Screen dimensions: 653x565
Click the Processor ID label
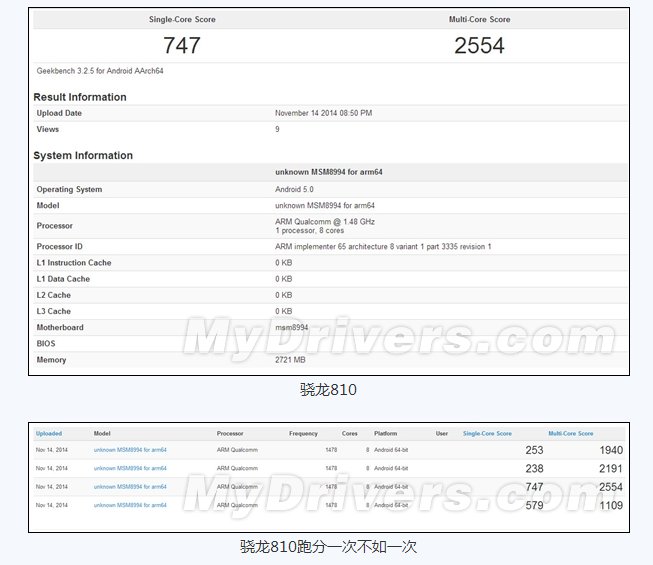pyautogui.click(x=60, y=246)
